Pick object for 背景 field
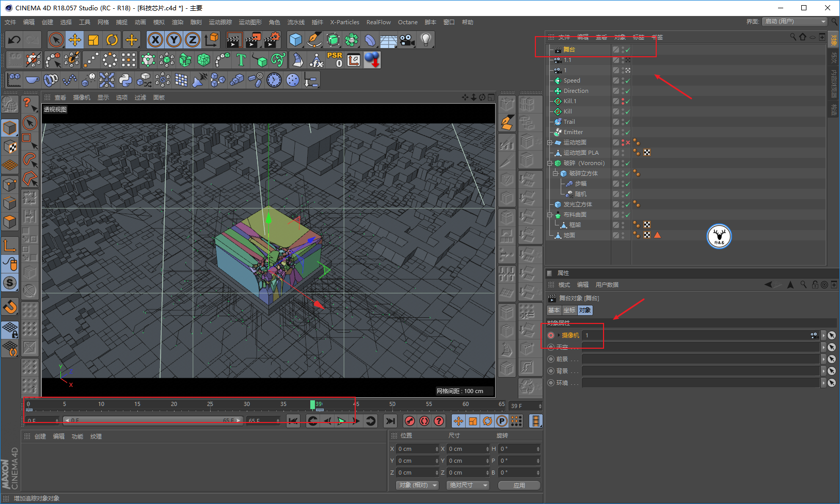The width and height of the screenshot is (840, 504). click(831, 371)
